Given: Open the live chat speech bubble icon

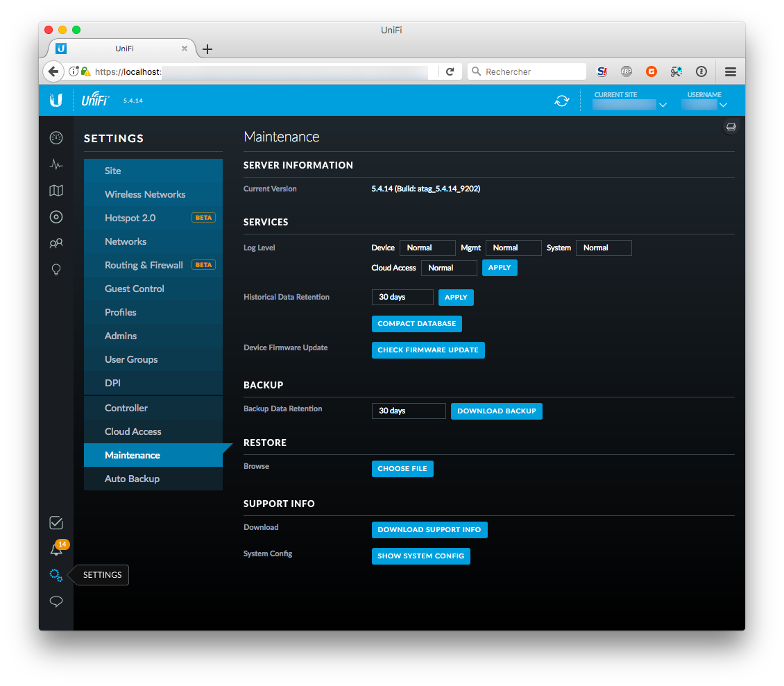Looking at the screenshot, I should point(56,601).
